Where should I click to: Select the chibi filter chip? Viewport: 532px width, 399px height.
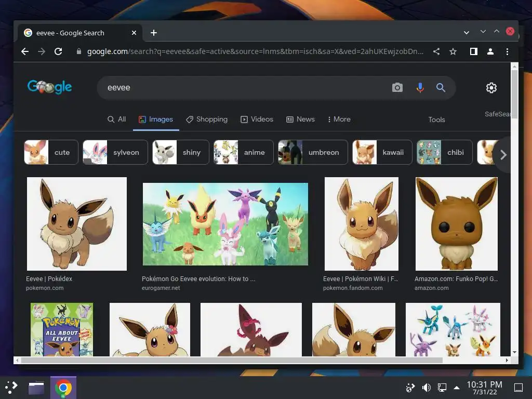tap(445, 152)
